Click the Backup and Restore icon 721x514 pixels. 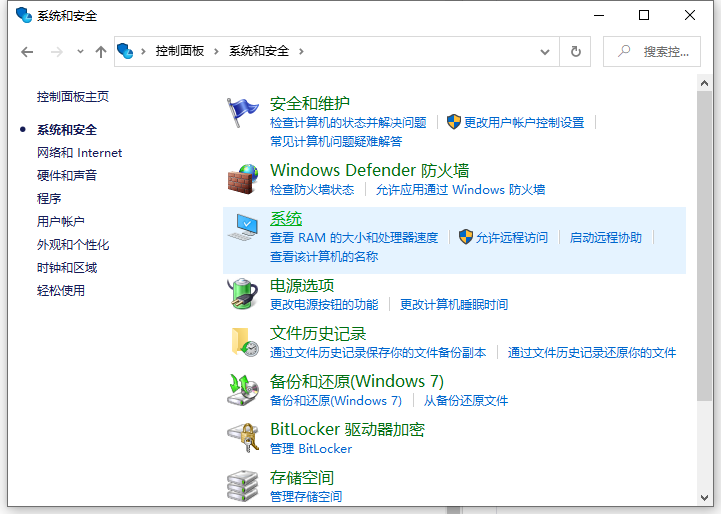click(243, 390)
